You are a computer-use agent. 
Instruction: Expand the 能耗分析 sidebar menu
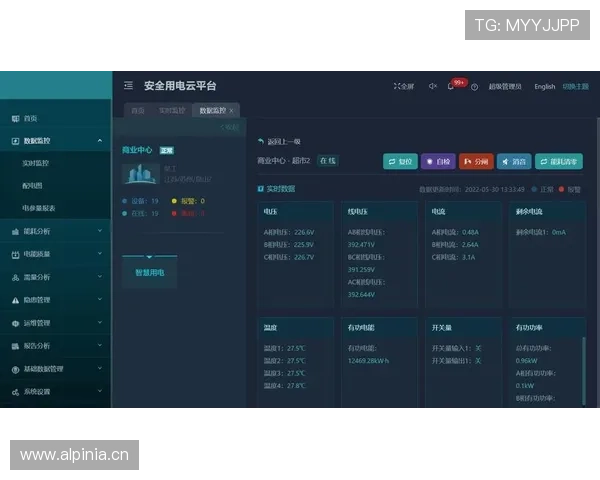[100, 231]
